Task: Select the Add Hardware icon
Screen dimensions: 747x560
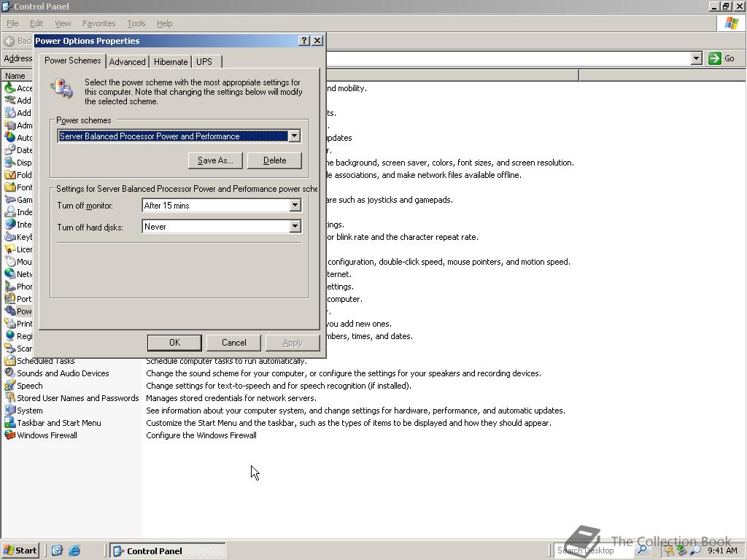Action: (x=10, y=101)
